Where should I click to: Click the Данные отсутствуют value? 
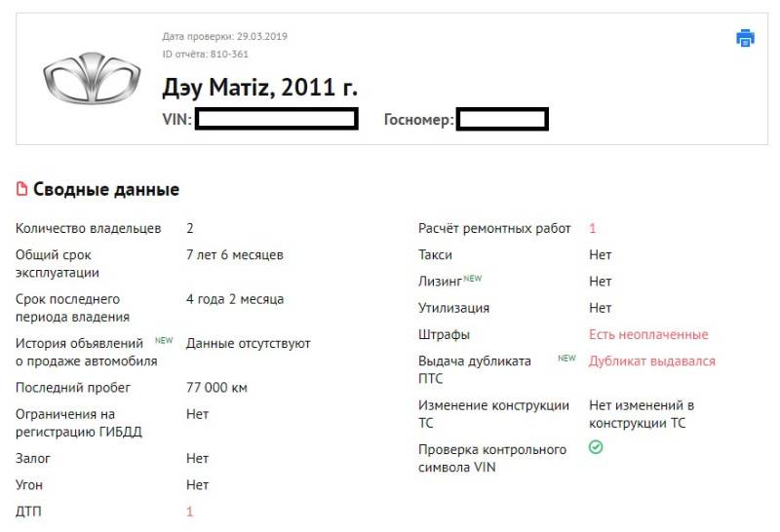(248, 344)
